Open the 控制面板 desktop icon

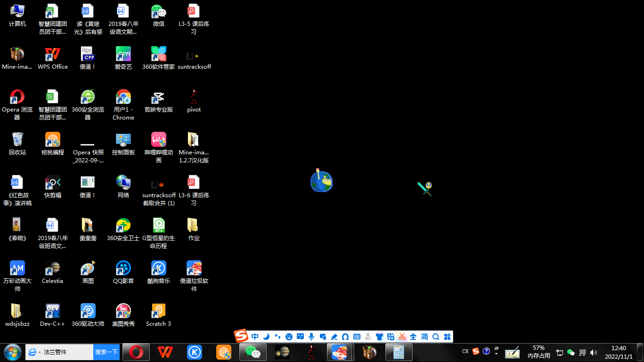(123, 144)
